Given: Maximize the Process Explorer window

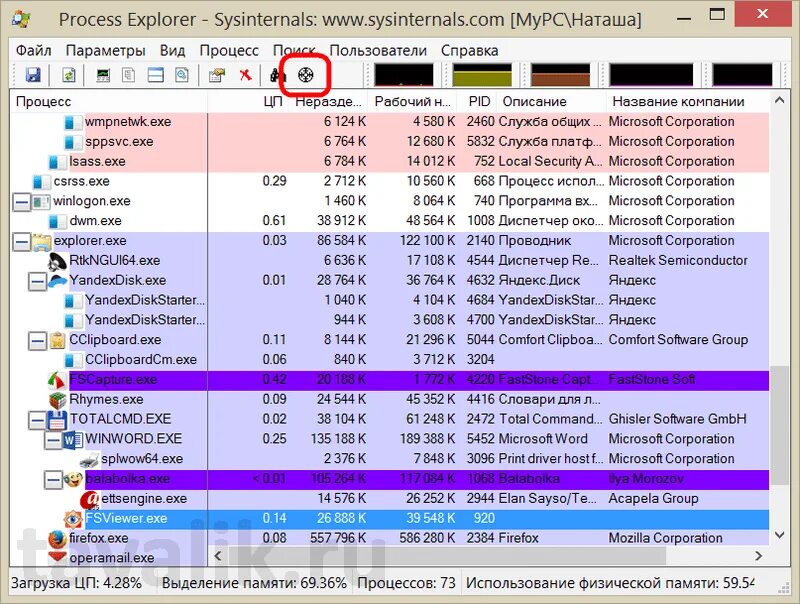Looking at the screenshot, I should coord(717,15).
